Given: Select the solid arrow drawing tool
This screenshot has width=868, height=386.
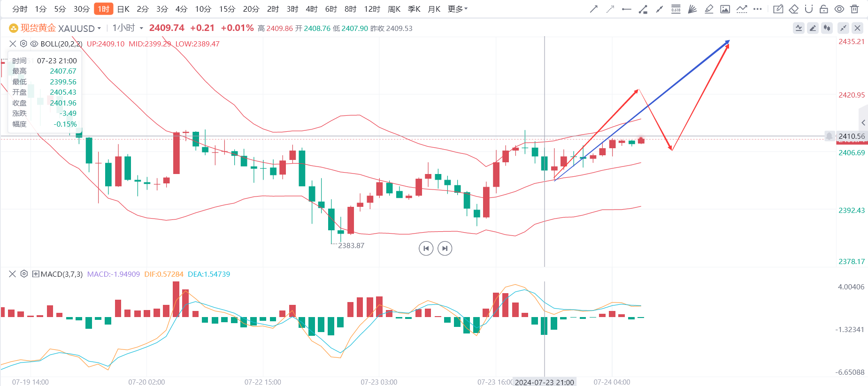Looking at the screenshot, I should [594, 9].
